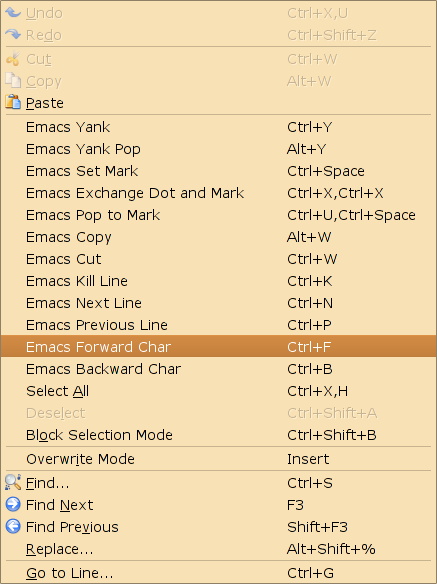
Task: Click the Ctrl+U,Ctrl+Space shortcut text
Action: point(351,215)
